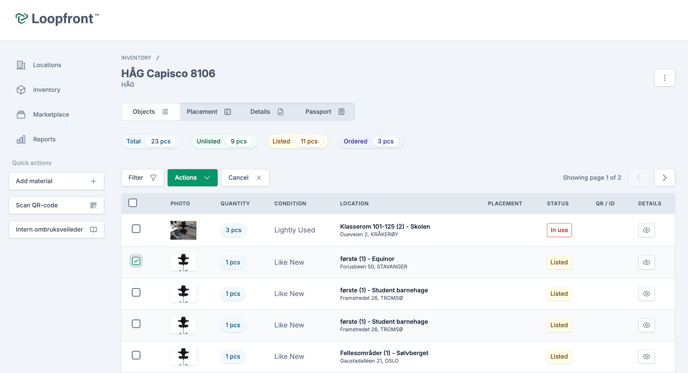
Task: Click the LOCATION column header
Action: pyautogui.click(x=354, y=204)
